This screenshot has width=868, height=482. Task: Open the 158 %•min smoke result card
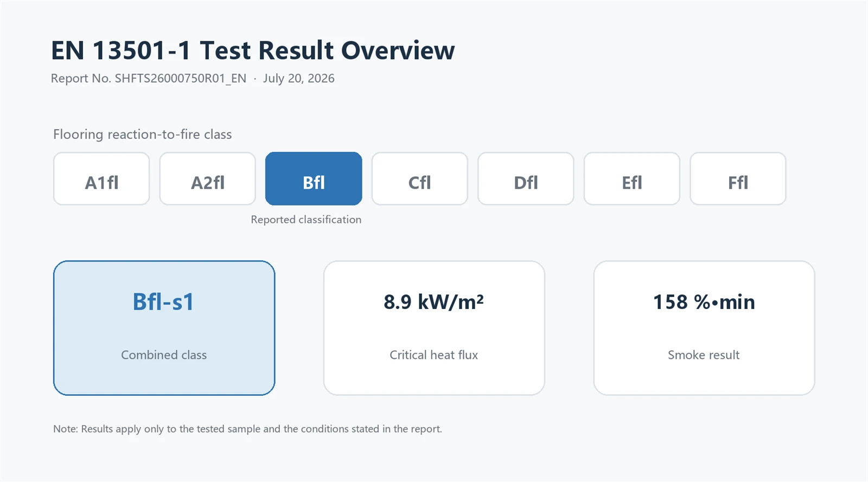pyautogui.click(x=704, y=328)
